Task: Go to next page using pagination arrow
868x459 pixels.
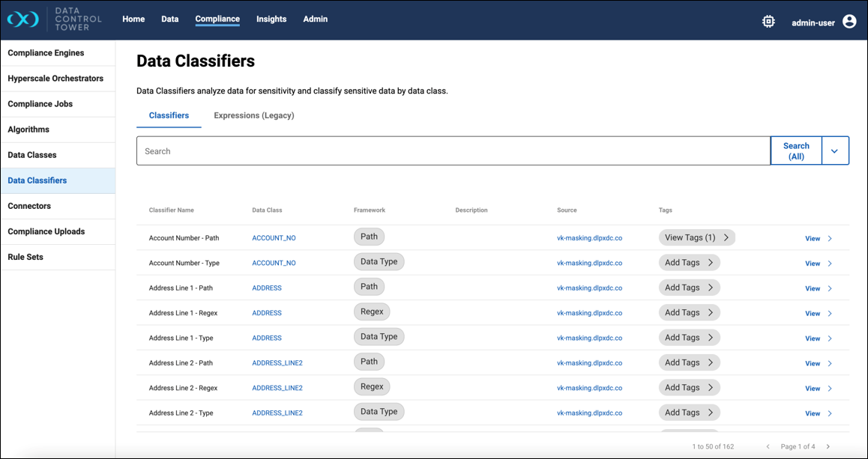Action: [828, 446]
